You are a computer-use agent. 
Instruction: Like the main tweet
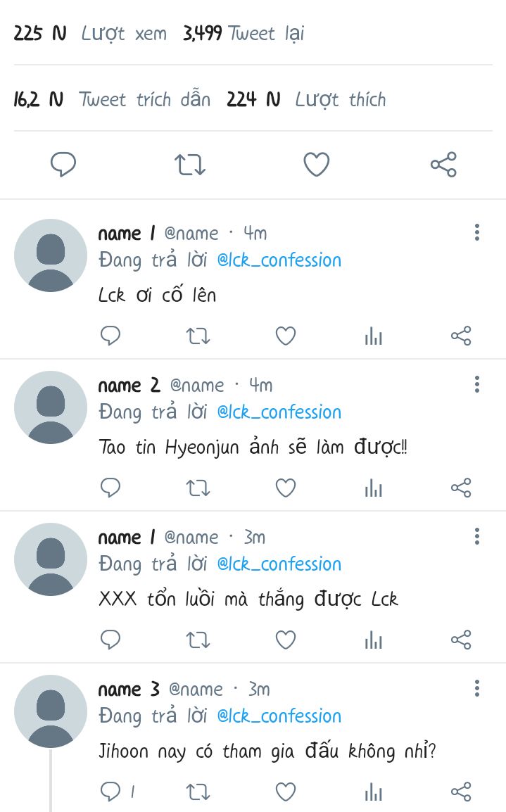(317, 165)
